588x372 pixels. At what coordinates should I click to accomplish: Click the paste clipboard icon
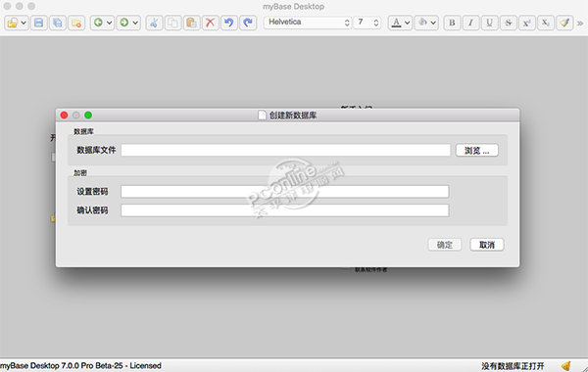(192, 23)
